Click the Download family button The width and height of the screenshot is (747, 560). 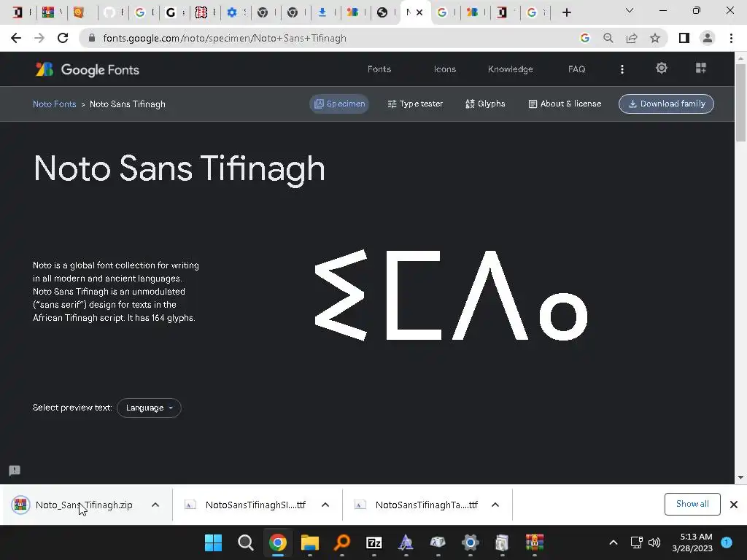(666, 104)
